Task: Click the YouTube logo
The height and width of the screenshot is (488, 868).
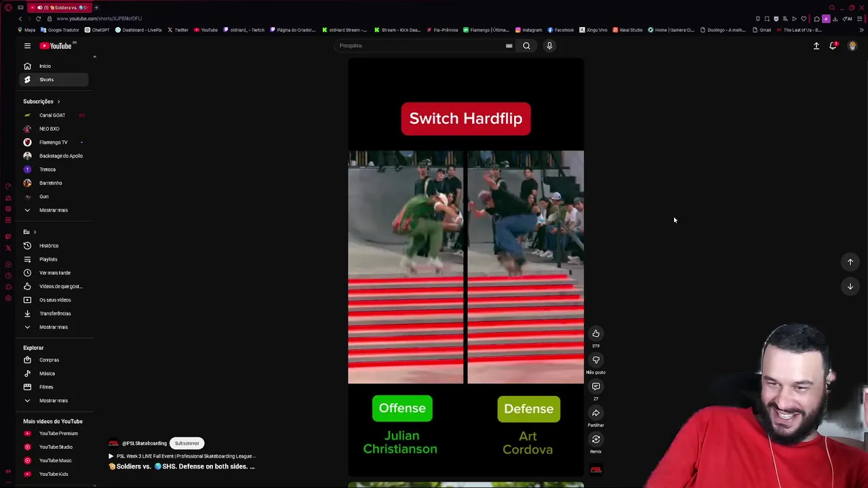Action: pyautogui.click(x=57, y=45)
